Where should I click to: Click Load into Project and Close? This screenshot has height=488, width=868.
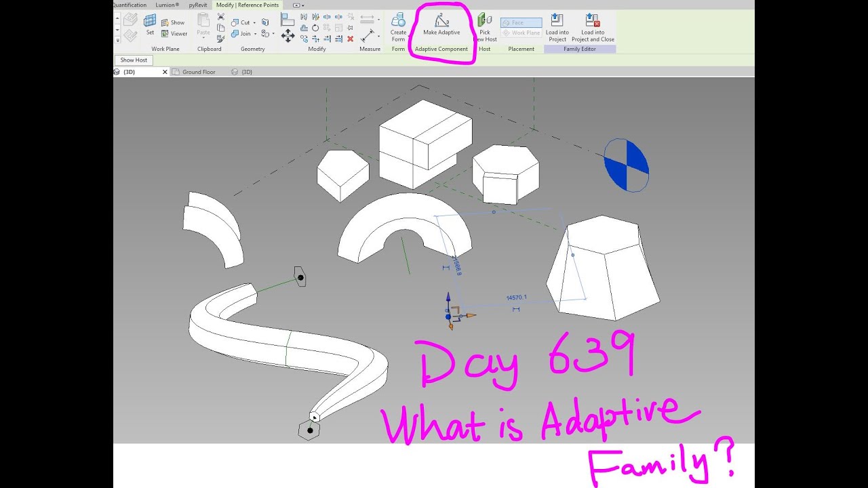pyautogui.click(x=593, y=27)
